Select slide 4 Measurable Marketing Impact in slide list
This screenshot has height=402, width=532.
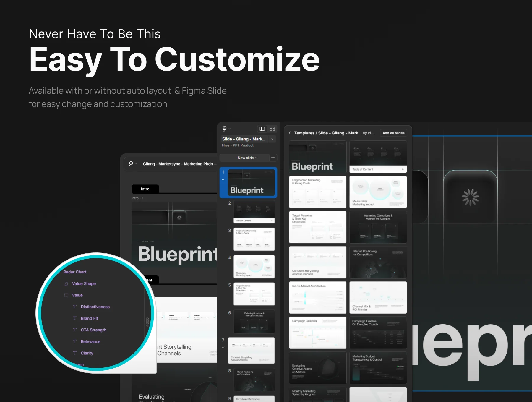[254, 266]
